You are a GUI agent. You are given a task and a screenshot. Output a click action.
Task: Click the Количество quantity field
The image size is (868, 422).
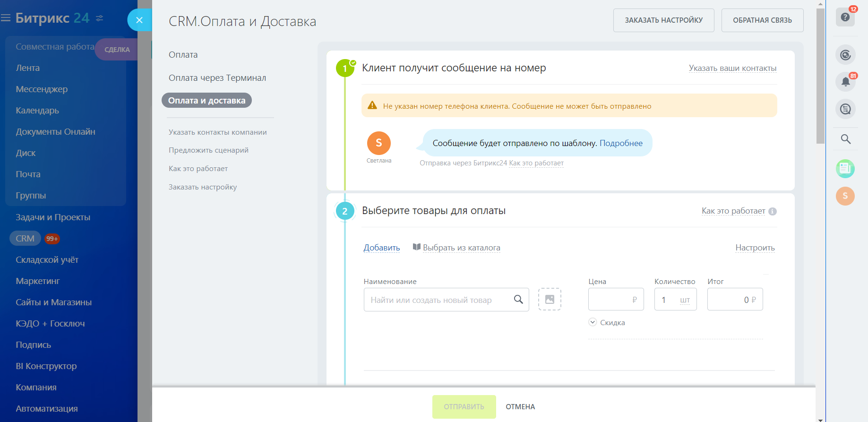(x=675, y=299)
